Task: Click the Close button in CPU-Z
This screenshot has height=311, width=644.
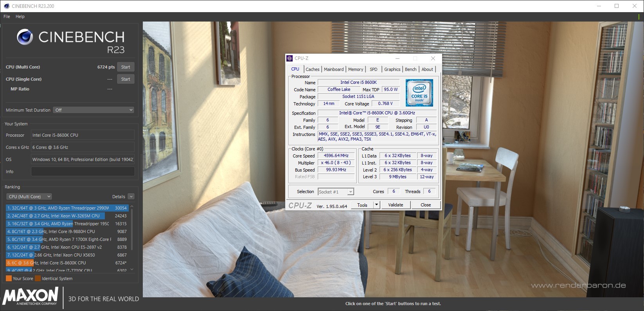Action: coord(426,205)
